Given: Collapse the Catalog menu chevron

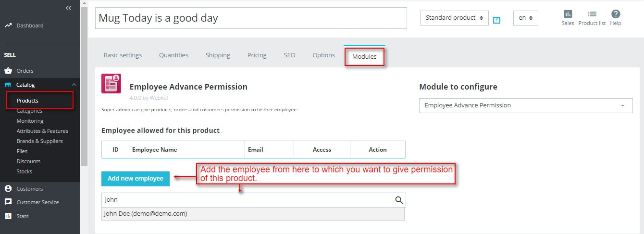Looking at the screenshot, I should (x=74, y=85).
